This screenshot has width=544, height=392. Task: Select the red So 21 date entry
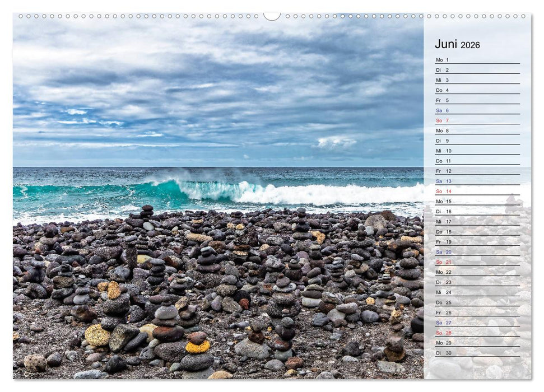pyautogui.click(x=476, y=262)
